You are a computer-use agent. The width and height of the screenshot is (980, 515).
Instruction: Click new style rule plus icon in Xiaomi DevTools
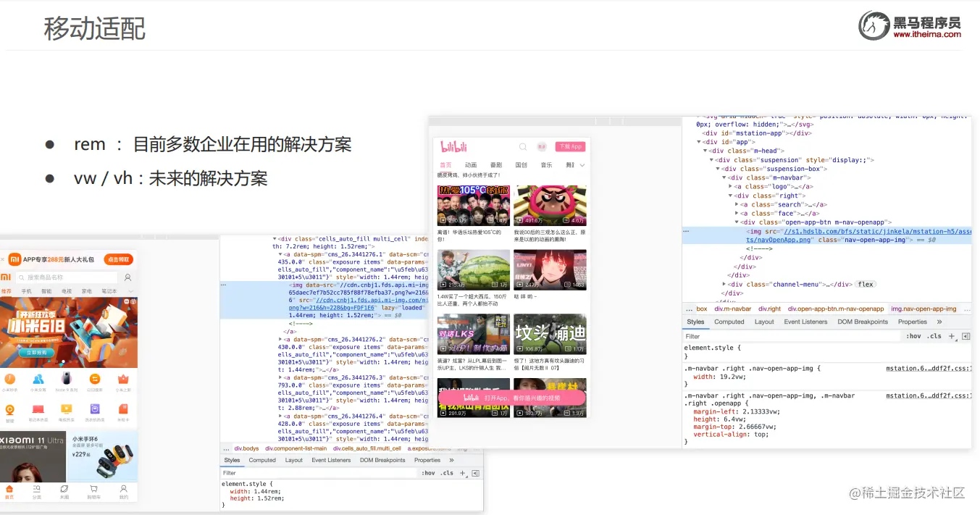tap(463, 473)
